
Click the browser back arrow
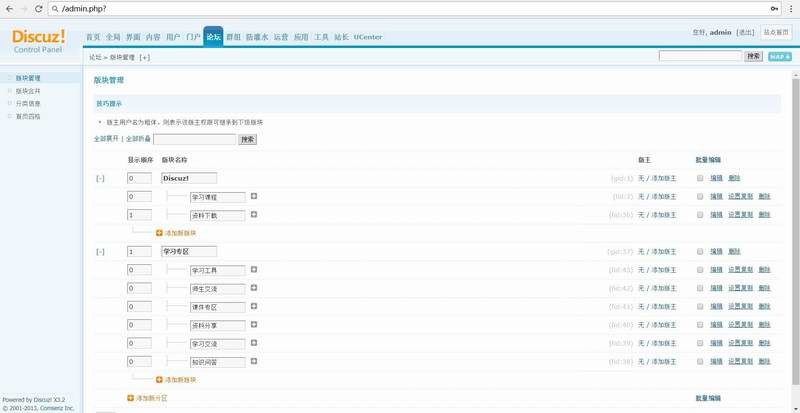(9, 9)
